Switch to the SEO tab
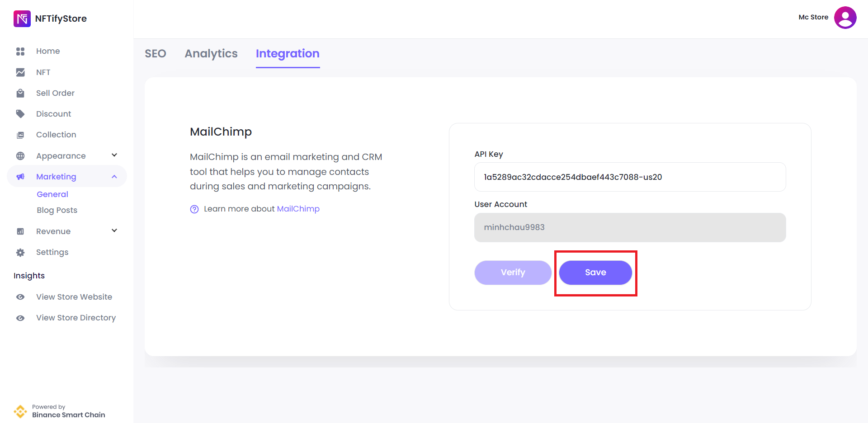The height and width of the screenshot is (423, 868). click(x=156, y=53)
